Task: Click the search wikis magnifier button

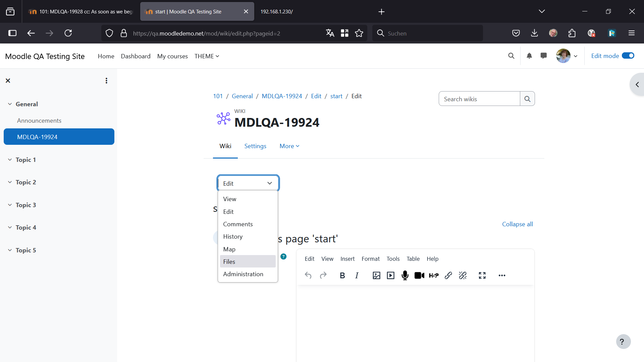Action: click(x=527, y=99)
